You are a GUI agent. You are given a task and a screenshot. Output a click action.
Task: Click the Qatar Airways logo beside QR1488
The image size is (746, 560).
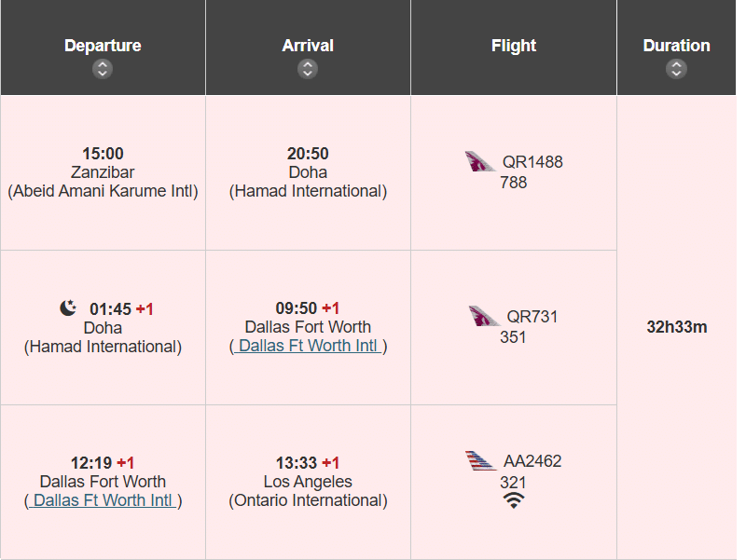tap(480, 162)
